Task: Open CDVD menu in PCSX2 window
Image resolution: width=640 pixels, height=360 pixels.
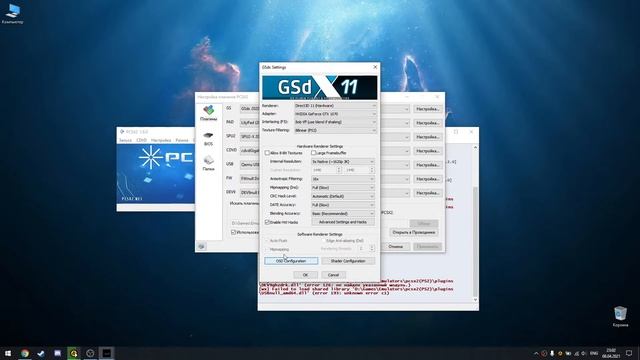Action: 141,140
